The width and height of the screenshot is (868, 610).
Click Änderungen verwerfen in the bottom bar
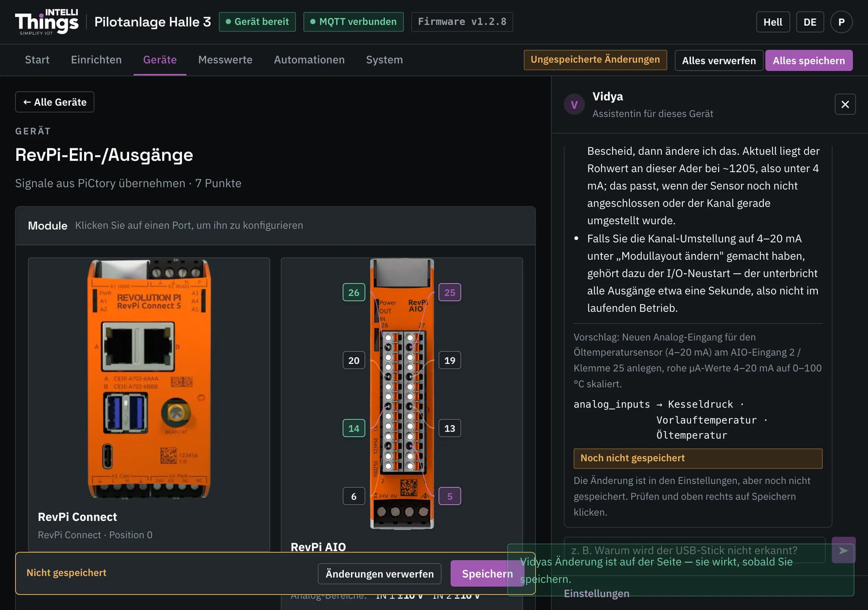[x=380, y=574]
